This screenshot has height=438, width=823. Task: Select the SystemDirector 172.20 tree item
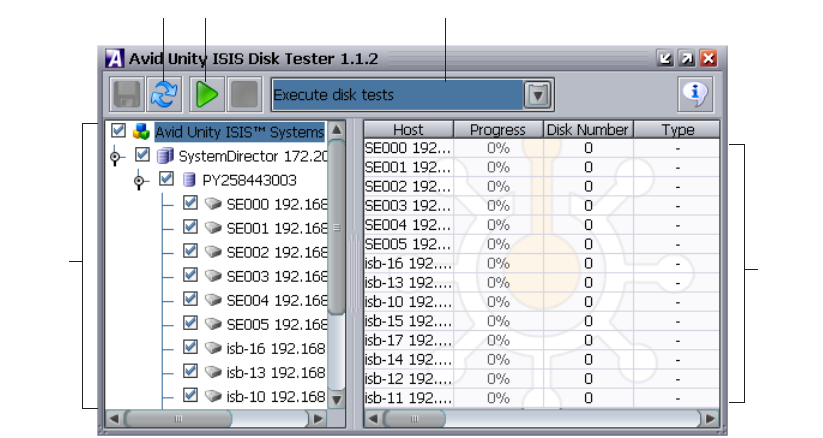[x=253, y=156]
